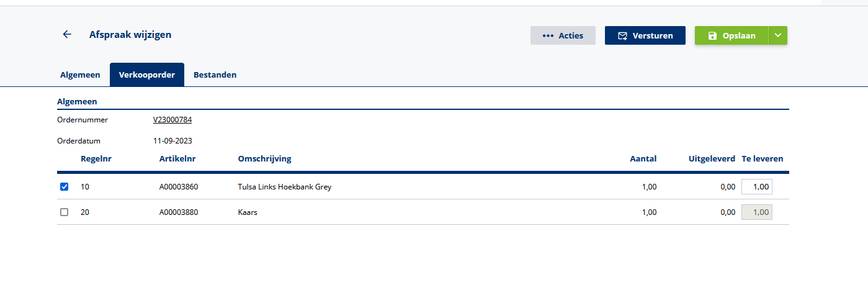Click the Versturen button

coord(645,35)
